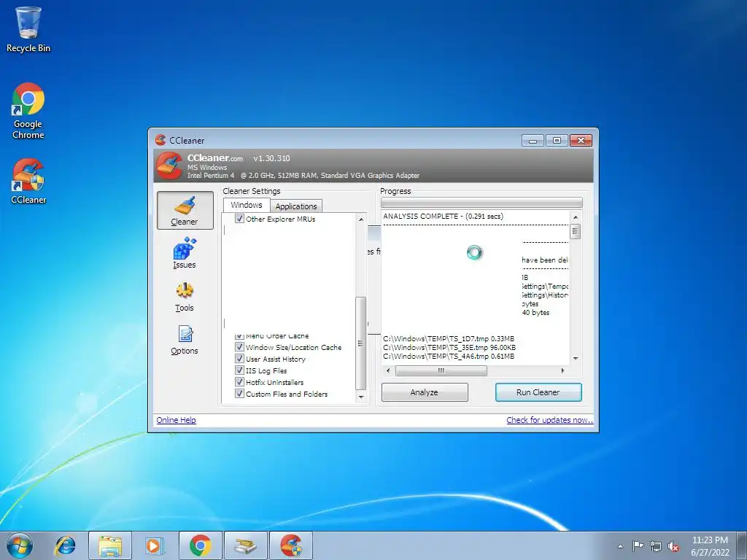Select the CCleaner taskbar button
This screenshot has width=747, height=560.
tap(290, 545)
